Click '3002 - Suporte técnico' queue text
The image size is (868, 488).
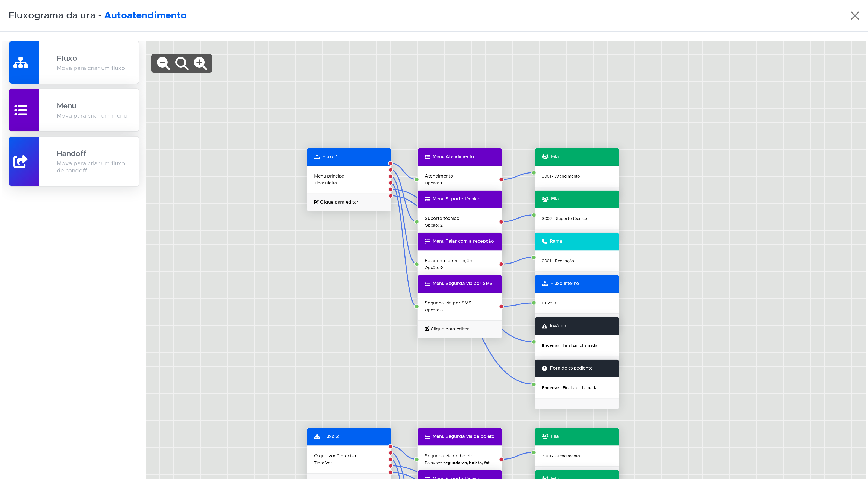pyautogui.click(x=564, y=219)
